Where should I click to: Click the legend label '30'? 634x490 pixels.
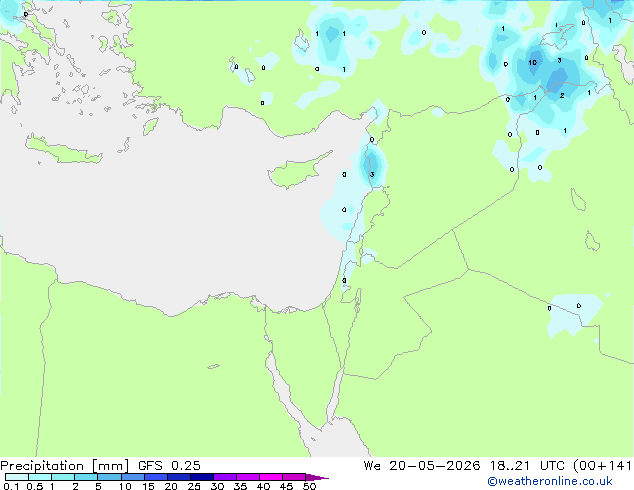[x=217, y=486]
